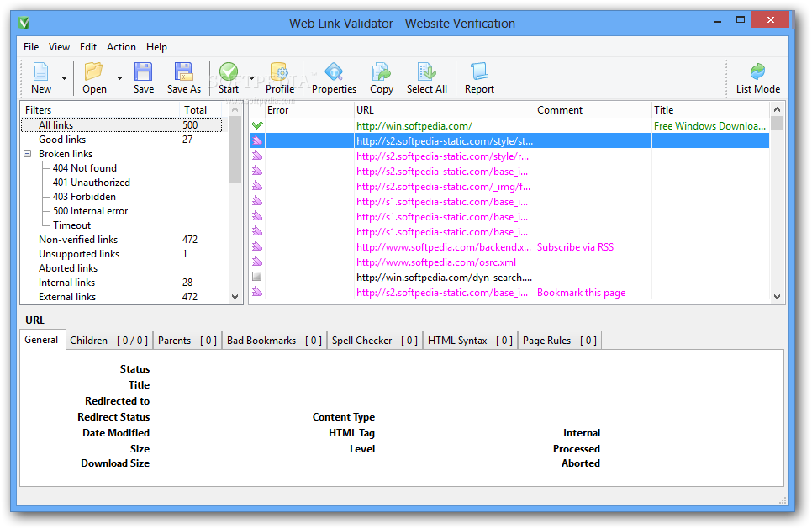
Task: Open the dropdown arrow next to Open
Action: tap(119, 78)
